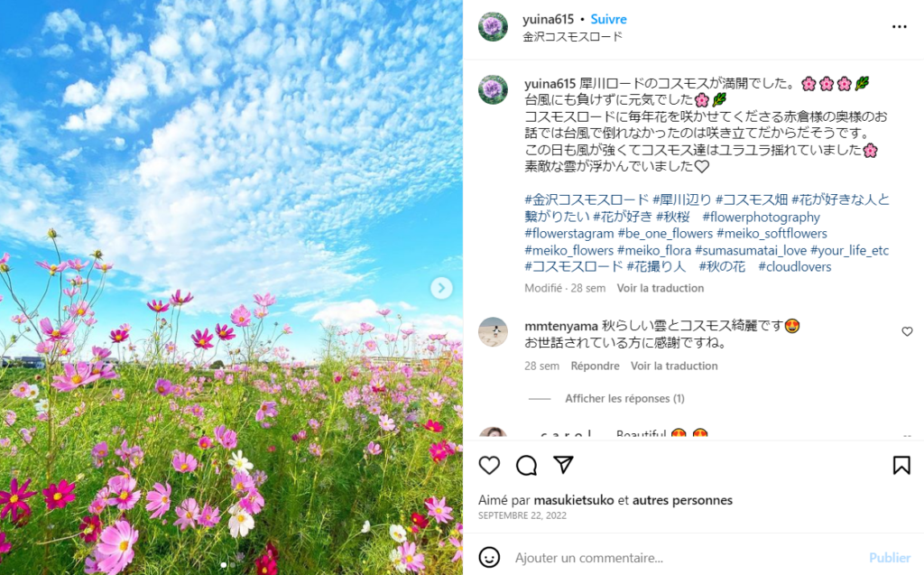Open the emoji picker smiley icon
Screen dimensions: 924x575
click(x=489, y=557)
